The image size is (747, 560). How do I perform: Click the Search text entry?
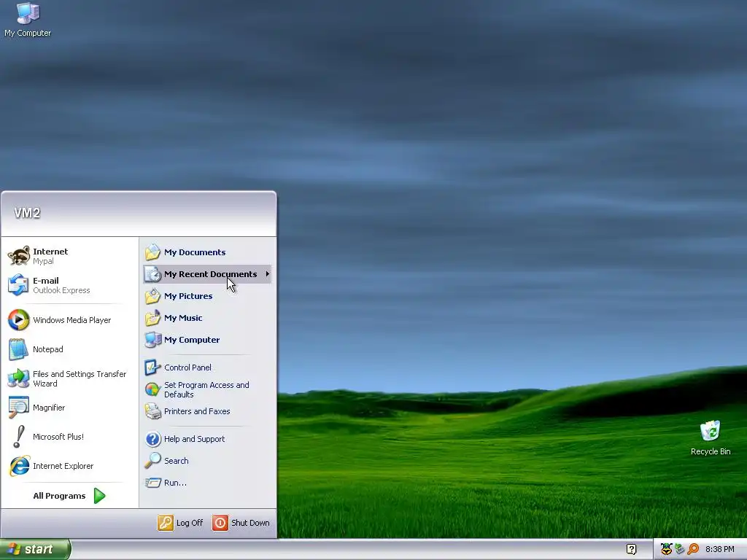pyautogui.click(x=177, y=461)
